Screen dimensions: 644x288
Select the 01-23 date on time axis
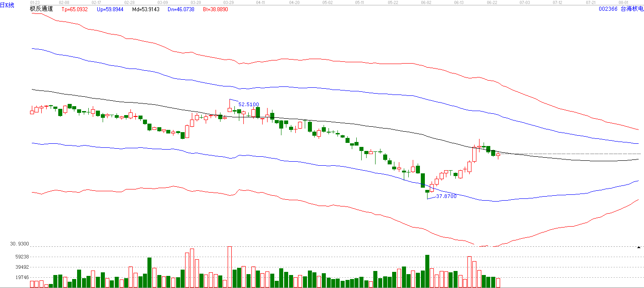35,2
